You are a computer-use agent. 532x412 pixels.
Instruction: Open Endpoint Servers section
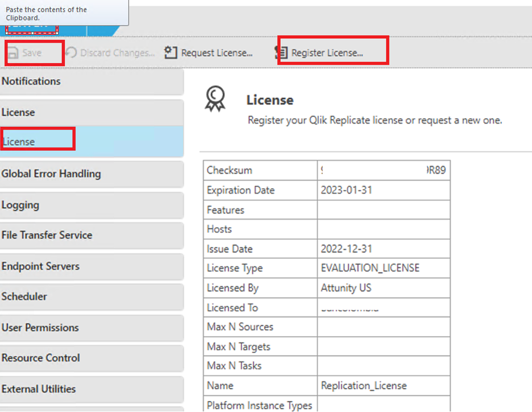pyautogui.click(x=92, y=266)
